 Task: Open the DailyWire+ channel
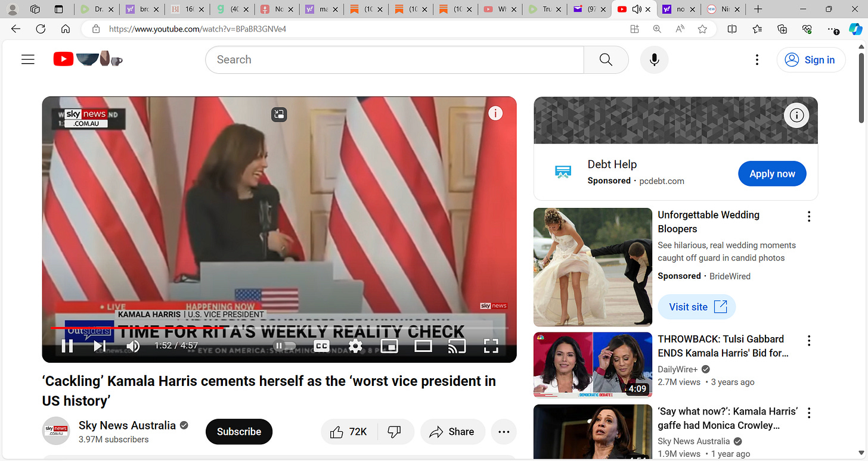[x=678, y=369]
